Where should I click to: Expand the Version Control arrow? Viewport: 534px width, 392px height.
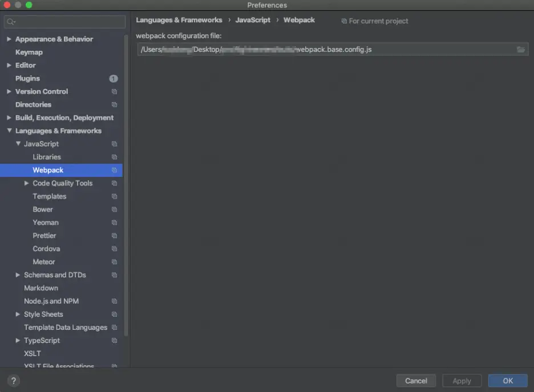pyautogui.click(x=9, y=92)
